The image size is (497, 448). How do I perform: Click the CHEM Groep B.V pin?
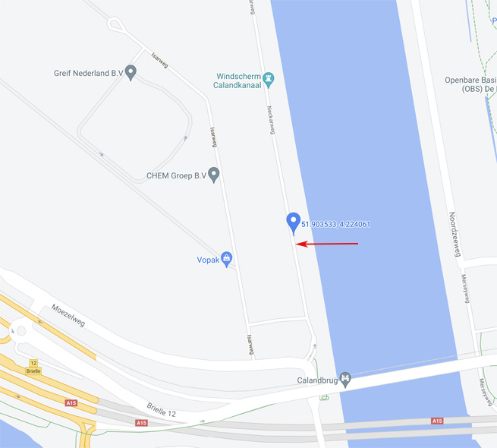214,175
